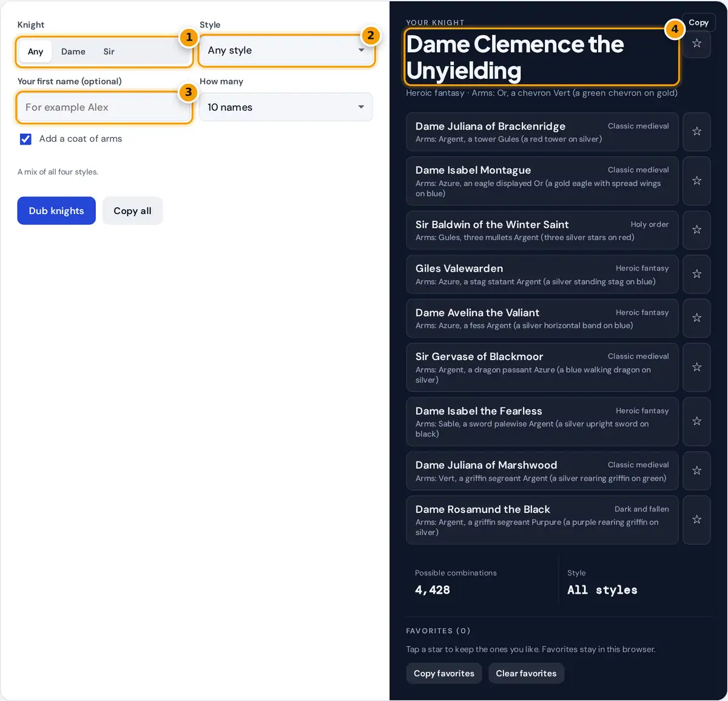Select the Dame knight option
Image resolution: width=728 pixels, height=701 pixels.
[73, 52]
